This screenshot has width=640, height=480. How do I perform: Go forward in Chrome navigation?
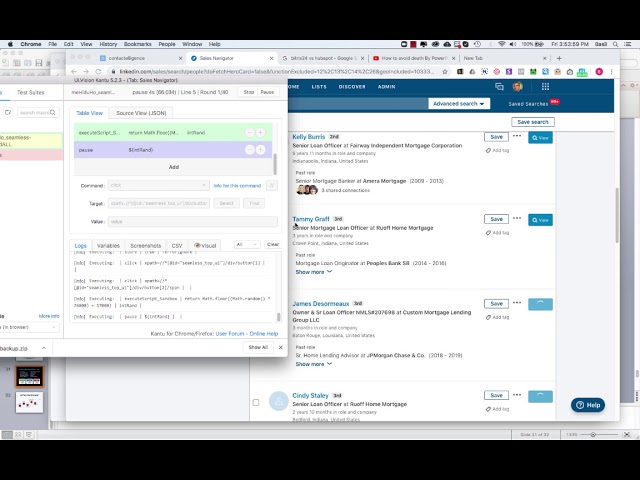86,71
